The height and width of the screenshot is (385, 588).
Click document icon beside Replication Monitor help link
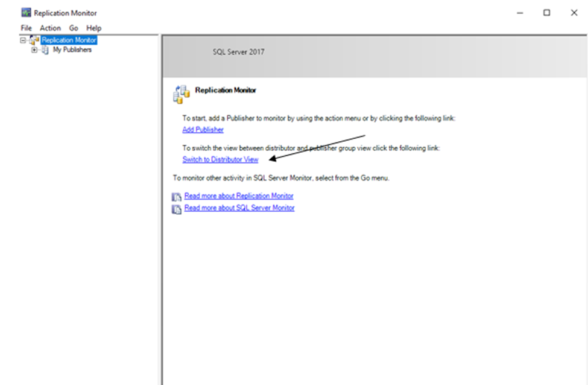click(x=177, y=197)
